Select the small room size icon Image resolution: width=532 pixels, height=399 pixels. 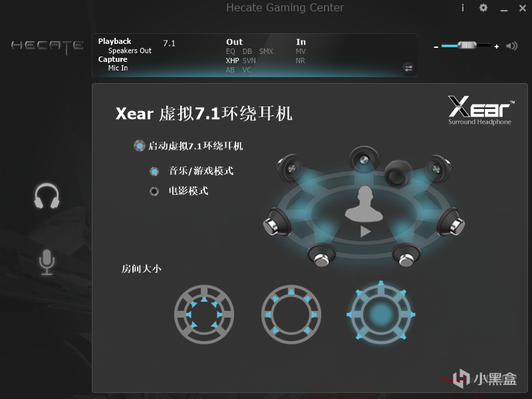[204, 315]
